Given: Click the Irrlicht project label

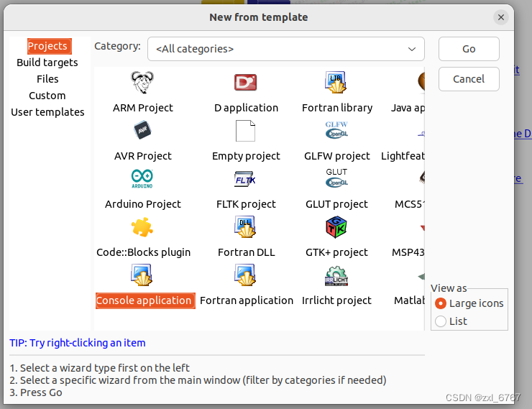Looking at the screenshot, I should pos(336,300).
